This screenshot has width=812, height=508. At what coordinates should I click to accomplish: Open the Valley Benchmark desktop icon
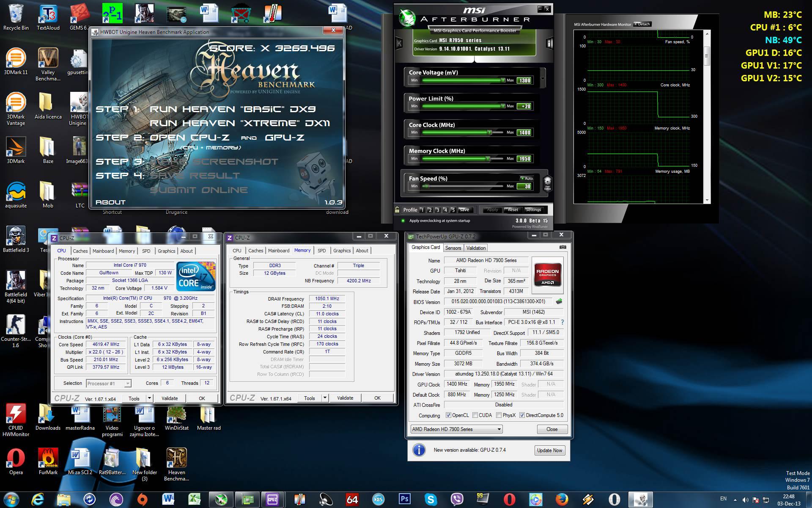[x=48, y=64]
